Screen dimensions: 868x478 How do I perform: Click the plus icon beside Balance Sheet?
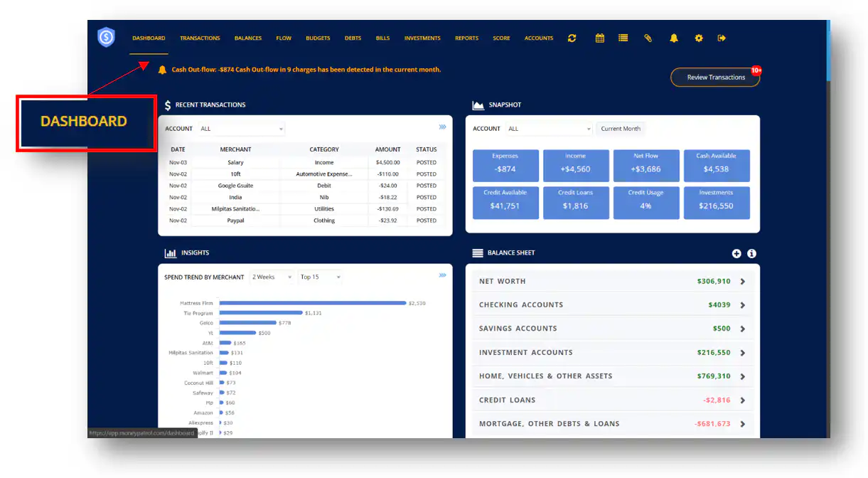736,254
